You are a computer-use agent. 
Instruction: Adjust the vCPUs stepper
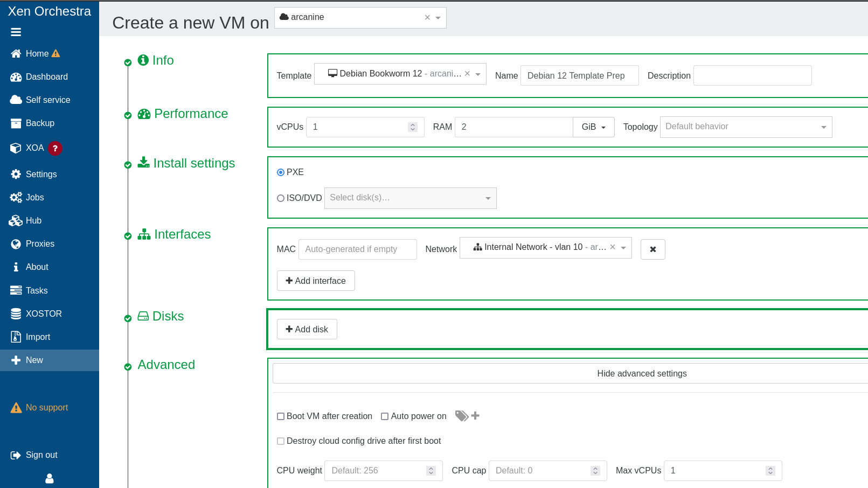click(413, 127)
